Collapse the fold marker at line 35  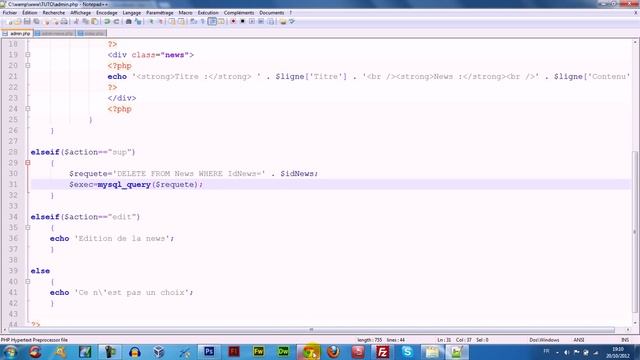click(x=28, y=227)
